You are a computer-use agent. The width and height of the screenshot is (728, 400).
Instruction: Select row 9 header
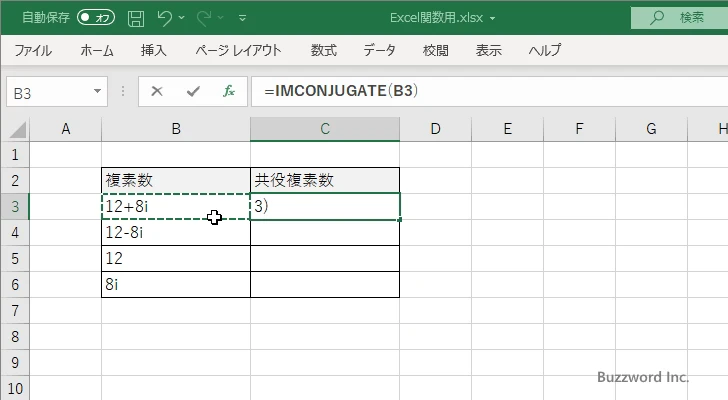click(x=15, y=362)
